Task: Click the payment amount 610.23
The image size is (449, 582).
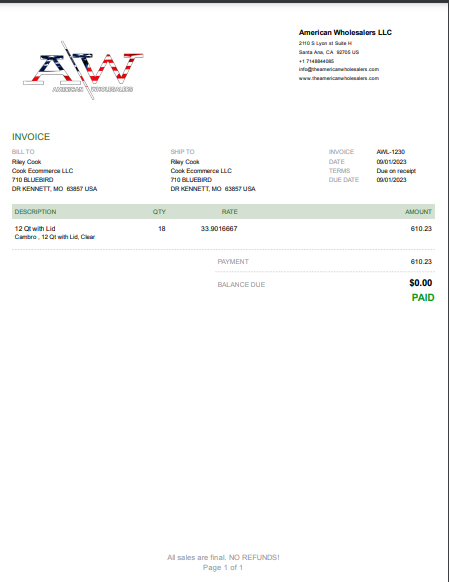Action: (421, 262)
